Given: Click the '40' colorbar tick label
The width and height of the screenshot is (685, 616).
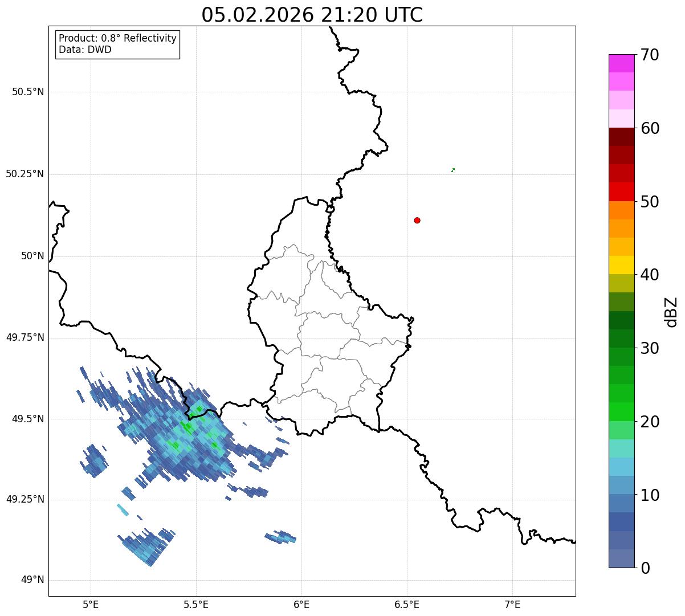Looking at the screenshot, I should point(650,275).
